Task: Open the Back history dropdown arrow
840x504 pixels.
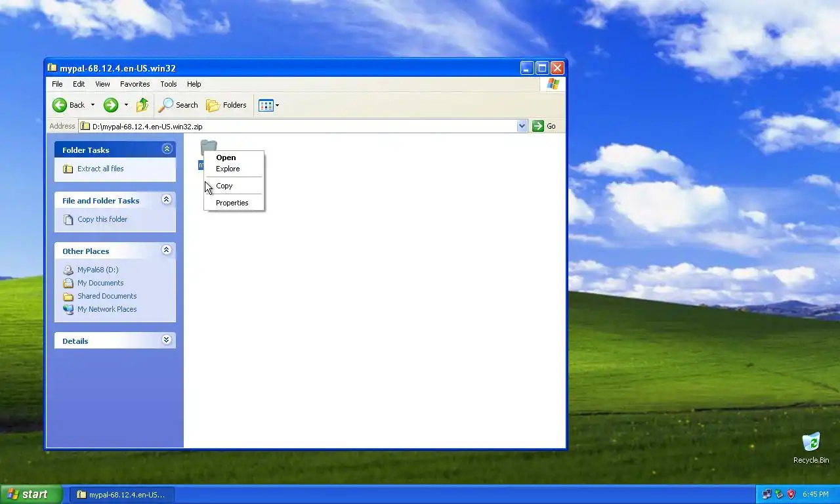Action: click(93, 105)
